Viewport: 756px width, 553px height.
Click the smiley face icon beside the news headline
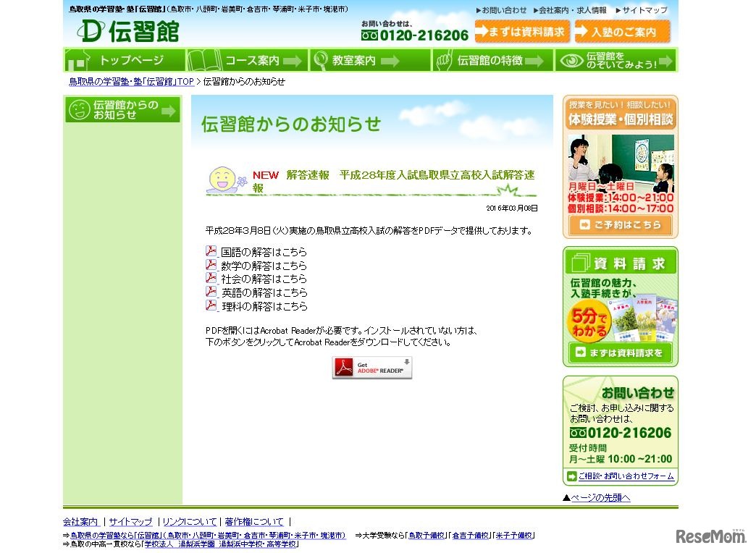point(224,178)
